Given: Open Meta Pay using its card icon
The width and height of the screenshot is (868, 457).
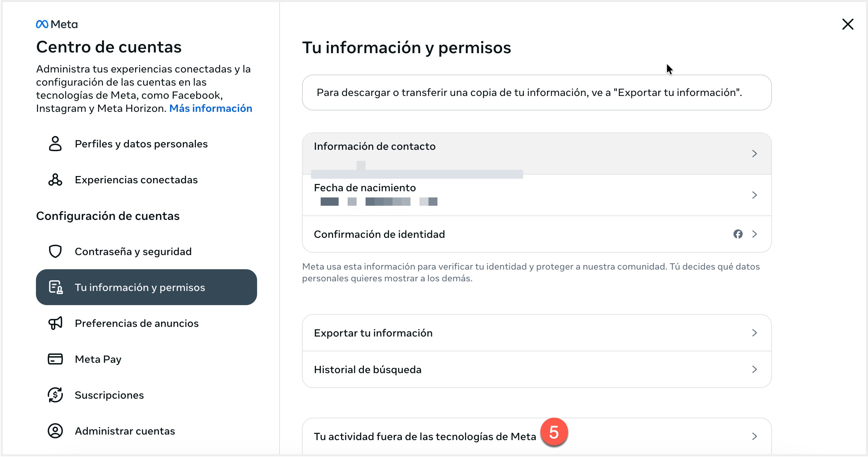Looking at the screenshot, I should tap(55, 359).
